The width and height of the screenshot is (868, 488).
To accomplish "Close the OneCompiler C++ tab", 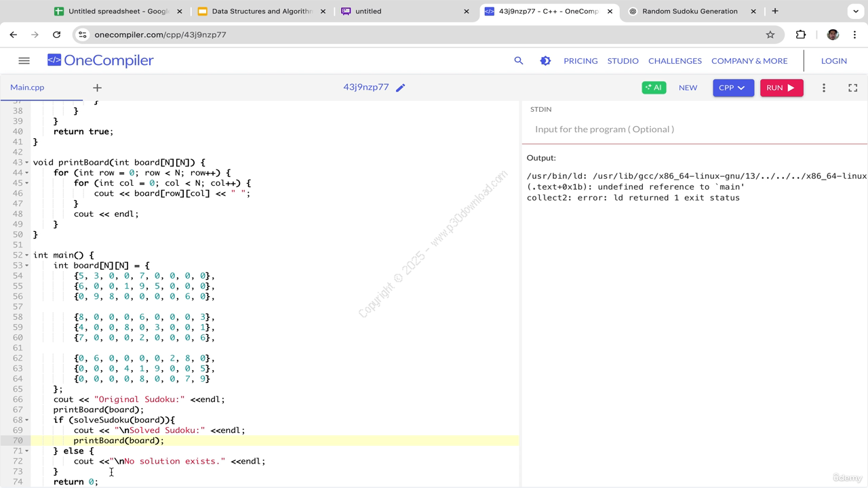I will (x=610, y=12).
